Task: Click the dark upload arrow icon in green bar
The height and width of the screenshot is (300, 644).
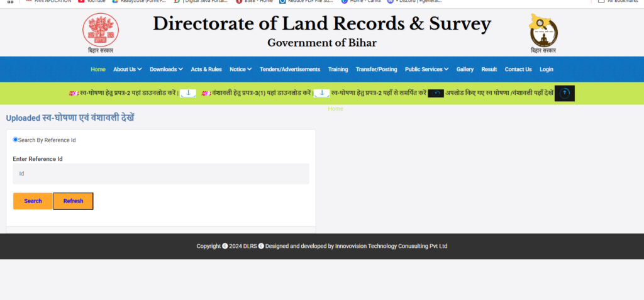Action: (x=565, y=93)
